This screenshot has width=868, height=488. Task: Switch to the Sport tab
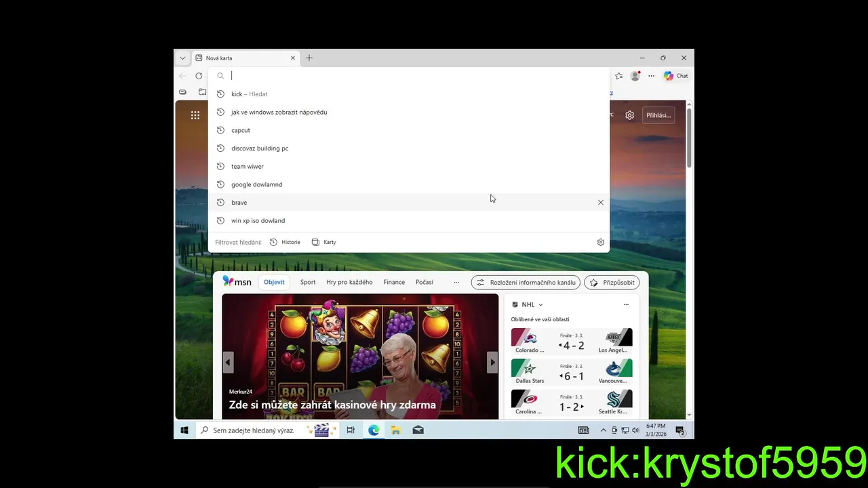[308, 282]
